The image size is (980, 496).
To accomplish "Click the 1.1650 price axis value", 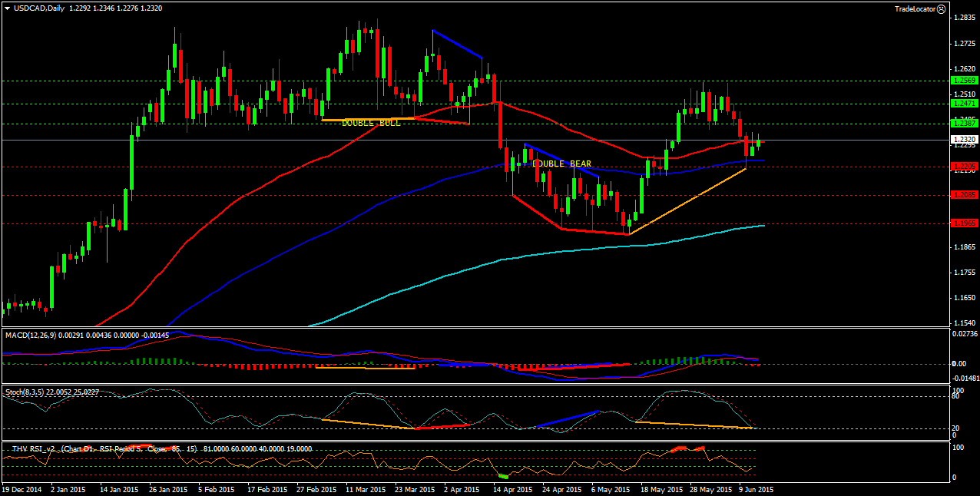I will click(964, 298).
